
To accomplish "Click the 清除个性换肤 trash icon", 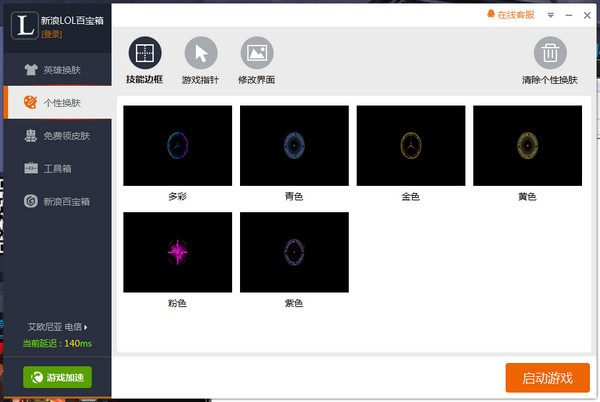I will (550, 53).
